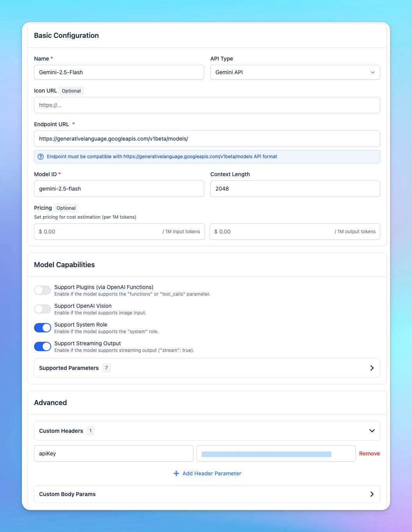Click the Custom Headers count badge 1
Viewport: 412px width, 532px height.
point(90,431)
